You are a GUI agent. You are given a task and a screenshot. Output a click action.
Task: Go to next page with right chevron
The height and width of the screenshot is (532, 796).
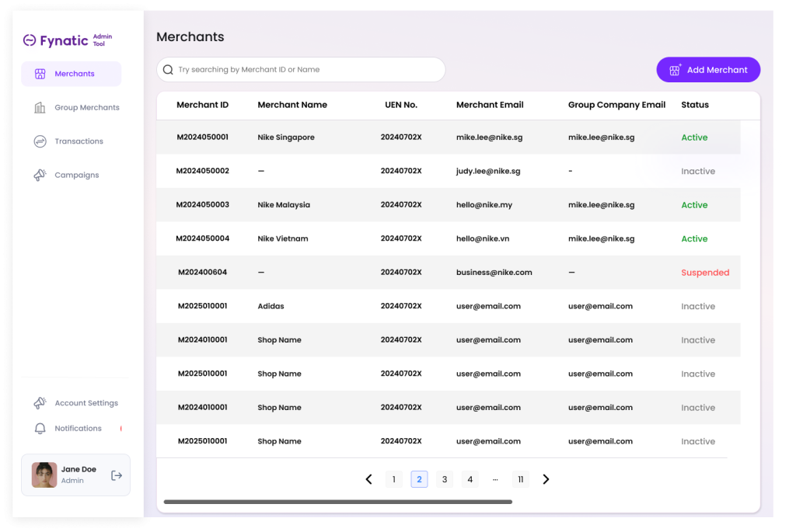pos(546,479)
